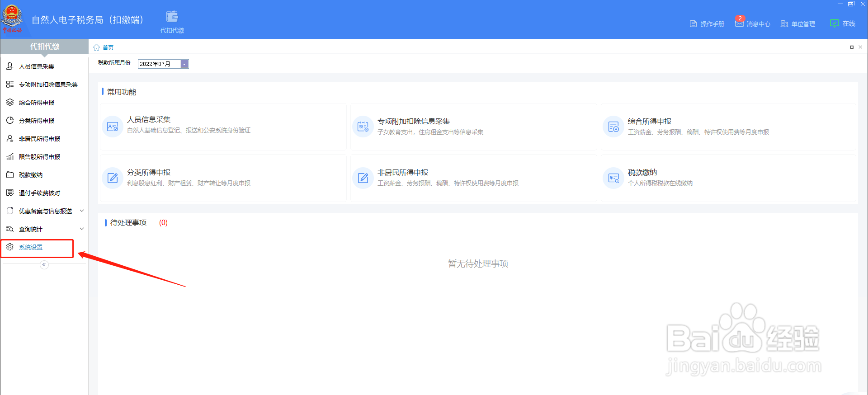Click sidebar 分类所得申报 pie icon
Screen dimensions: 868x395
tap(10, 121)
